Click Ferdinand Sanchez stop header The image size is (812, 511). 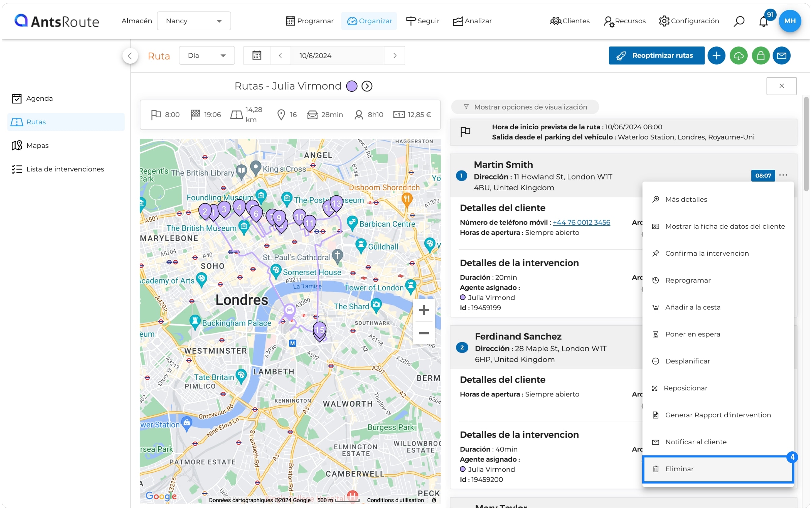pos(546,348)
